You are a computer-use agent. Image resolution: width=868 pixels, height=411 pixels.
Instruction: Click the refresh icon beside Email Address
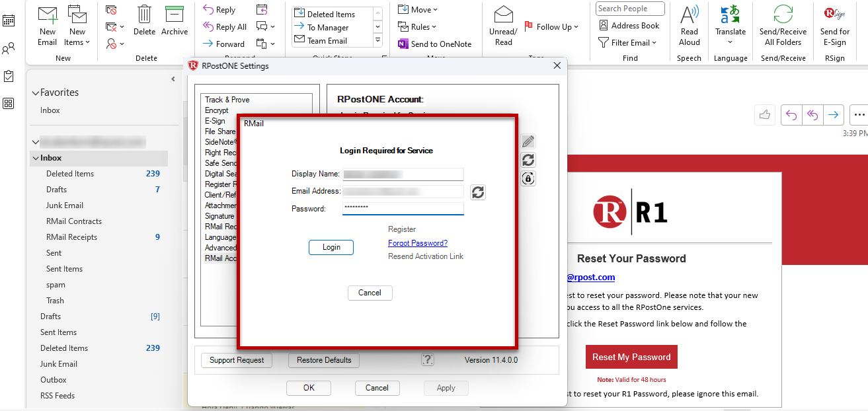tap(479, 192)
